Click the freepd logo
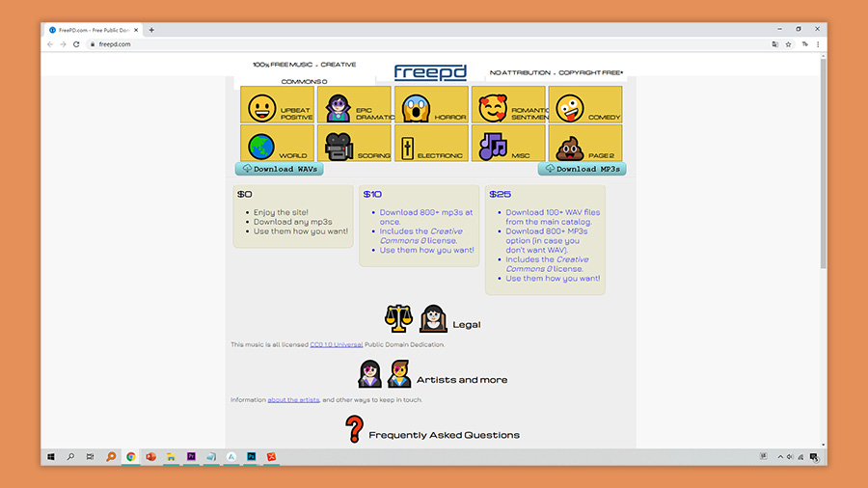868x488 pixels. tap(430, 72)
